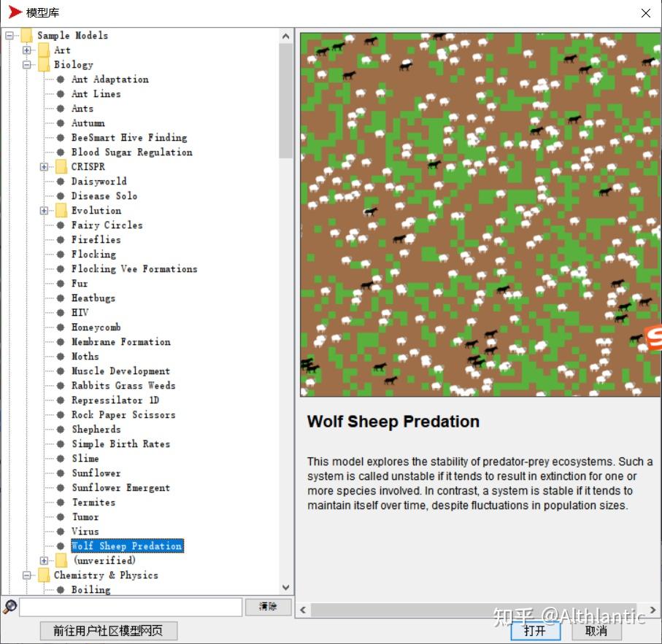Image resolution: width=662 pixels, height=644 pixels.
Task: Click the Evolution folder icon
Action: [x=61, y=211]
